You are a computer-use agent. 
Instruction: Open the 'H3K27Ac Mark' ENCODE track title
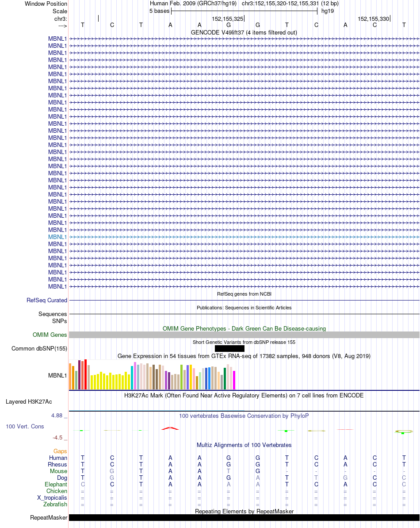coord(244,396)
